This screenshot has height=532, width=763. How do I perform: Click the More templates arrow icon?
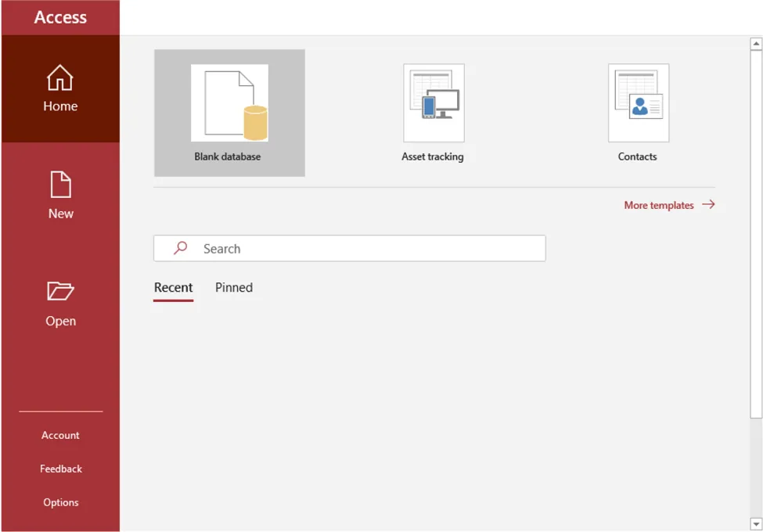pyautogui.click(x=709, y=205)
